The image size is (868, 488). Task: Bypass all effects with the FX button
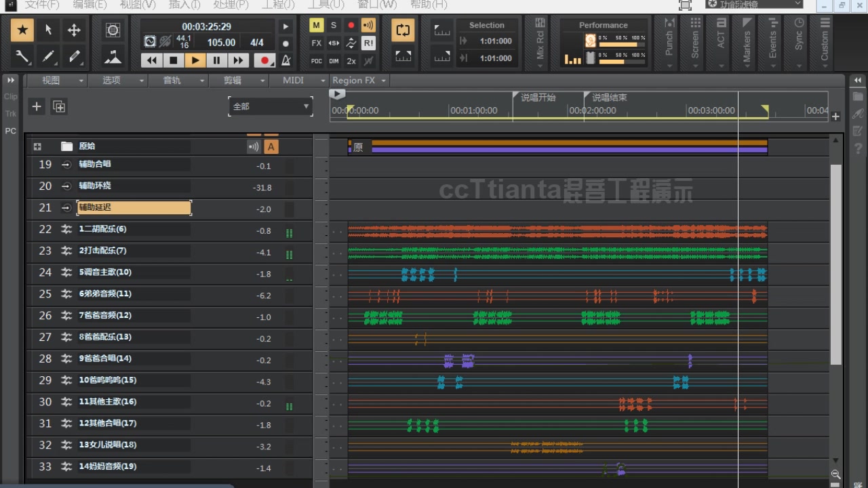coord(317,43)
